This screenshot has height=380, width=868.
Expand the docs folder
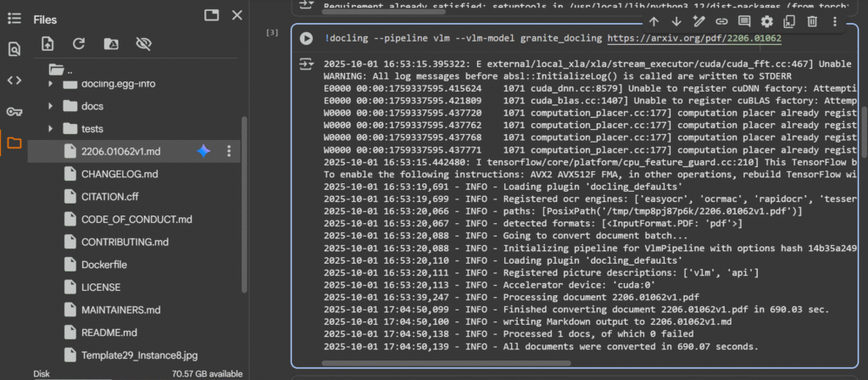pyautogui.click(x=51, y=106)
